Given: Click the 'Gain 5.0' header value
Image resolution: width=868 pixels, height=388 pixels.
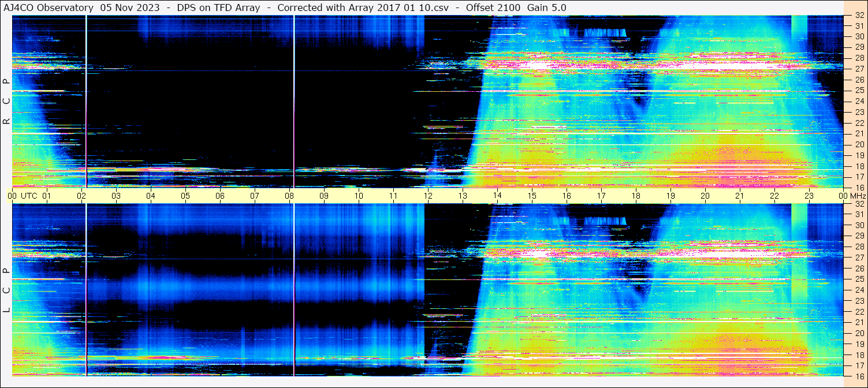Looking at the screenshot, I should (547, 8).
